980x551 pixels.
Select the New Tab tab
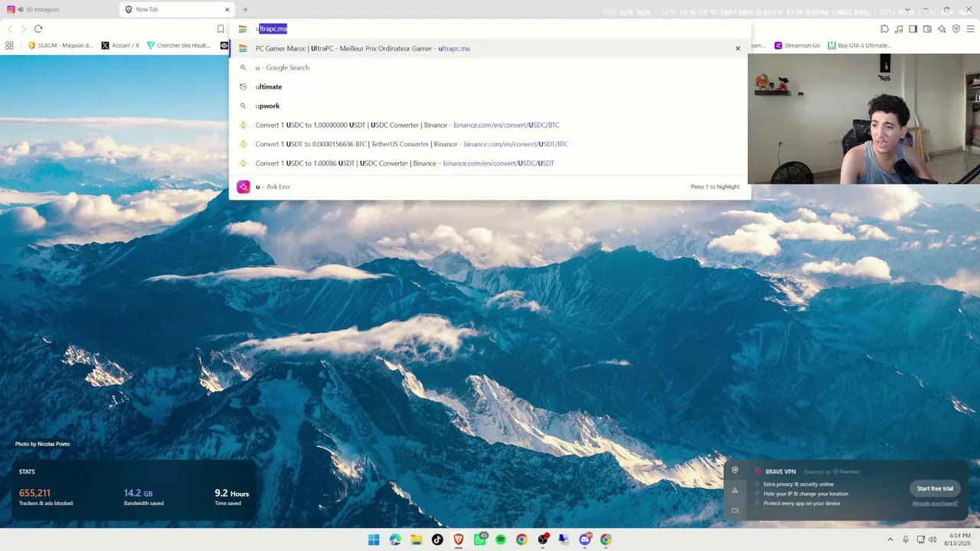[x=178, y=9]
